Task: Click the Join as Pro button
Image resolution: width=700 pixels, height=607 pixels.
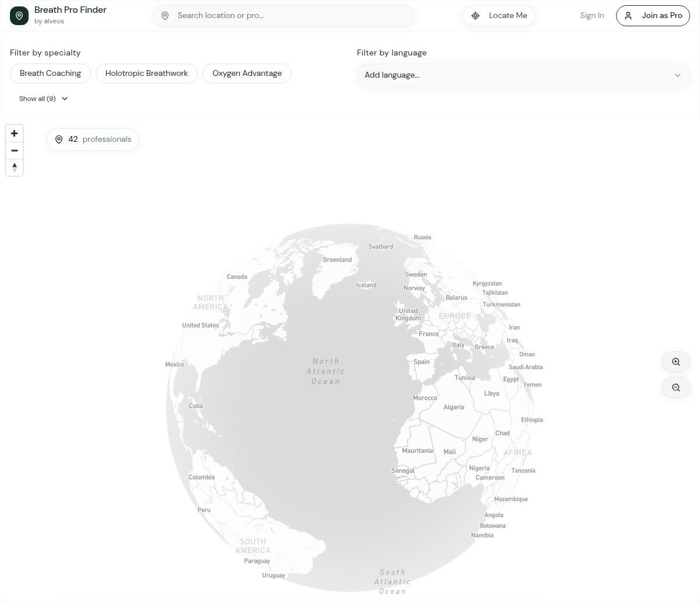Action: tap(653, 16)
